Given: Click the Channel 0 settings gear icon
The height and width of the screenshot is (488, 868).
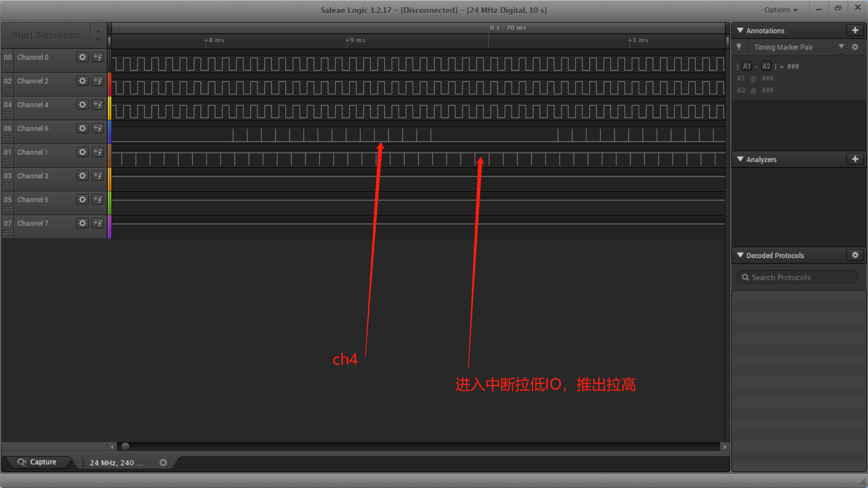Looking at the screenshot, I should coord(82,56).
